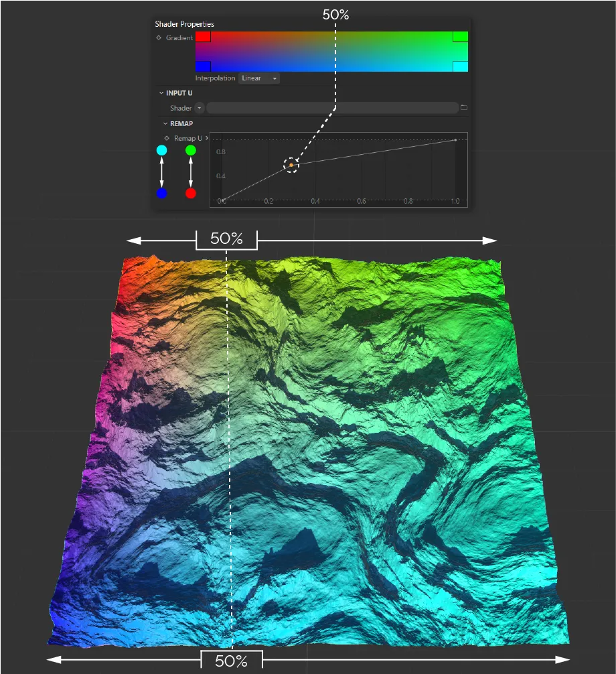The image size is (616, 674).
Task: Open the Interpolation dropdown set to Linear
Action: [259, 78]
